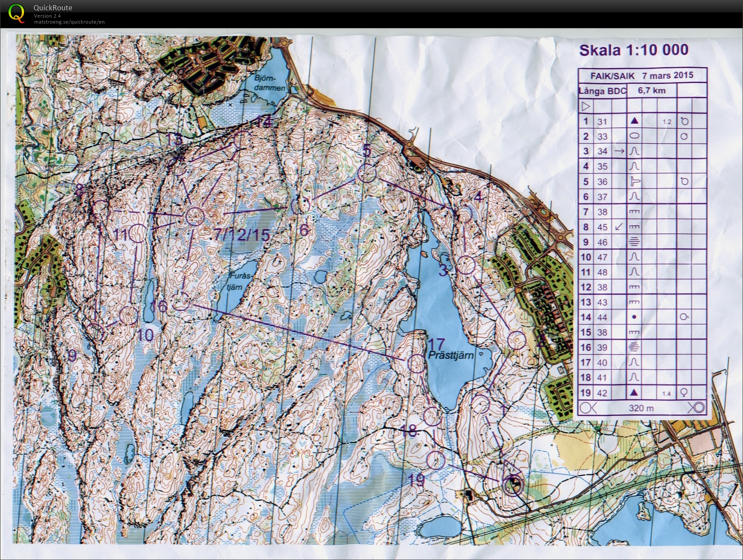
Task: Click the start triangle in control description
Action: (x=585, y=106)
